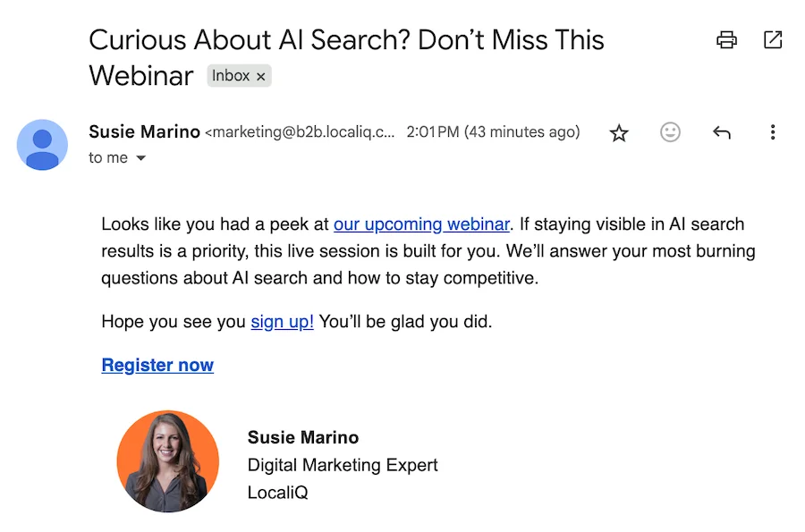Click the sender's blue profile avatar
Viewport: 805px width, 532px height.
(42, 144)
